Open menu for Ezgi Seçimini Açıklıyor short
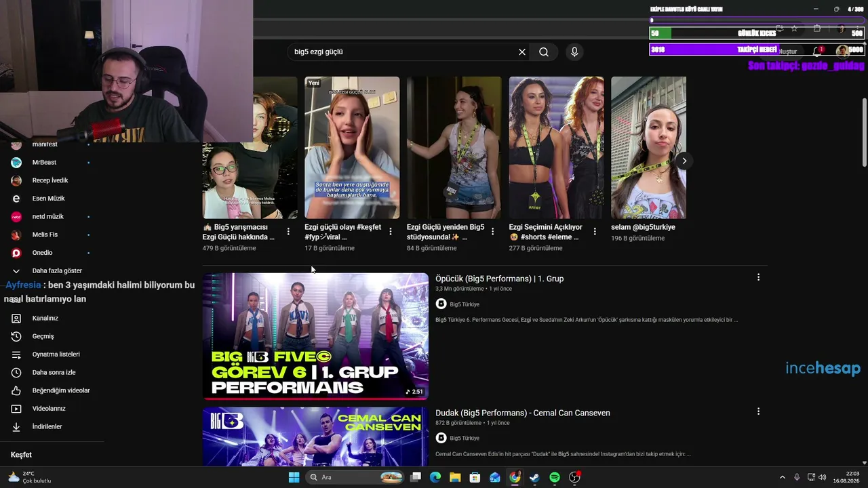Image resolution: width=868 pixels, height=488 pixels. click(x=595, y=232)
